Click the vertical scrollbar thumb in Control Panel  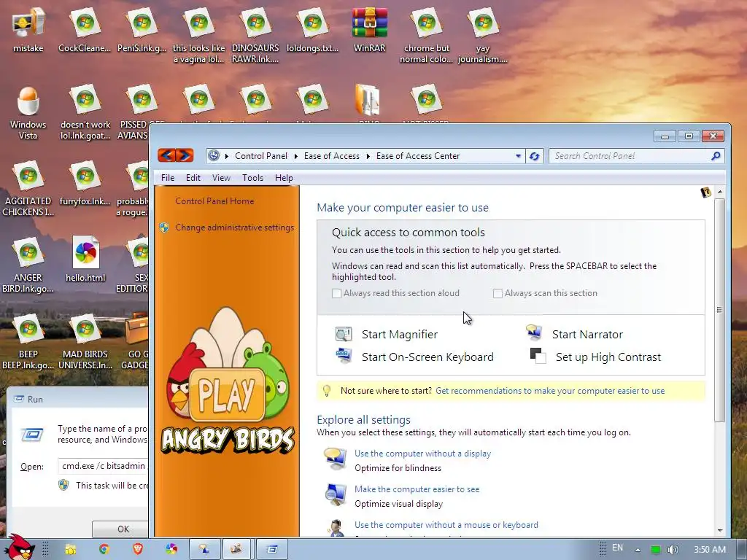(x=719, y=309)
